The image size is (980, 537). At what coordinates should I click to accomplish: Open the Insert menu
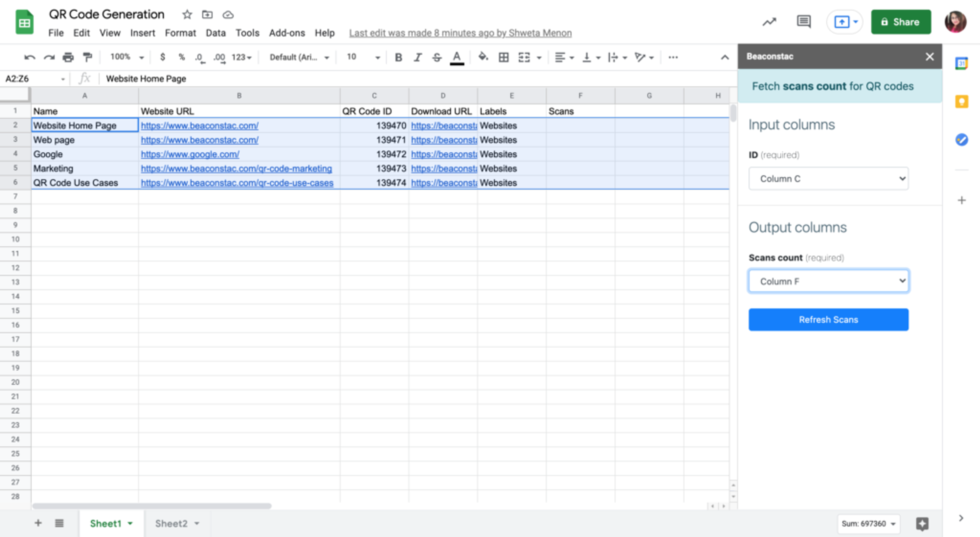143,33
